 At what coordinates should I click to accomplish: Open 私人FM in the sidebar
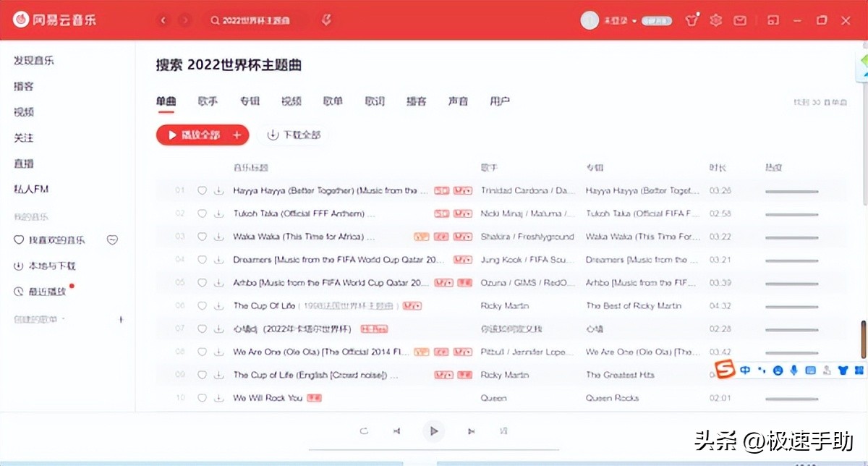point(33,189)
